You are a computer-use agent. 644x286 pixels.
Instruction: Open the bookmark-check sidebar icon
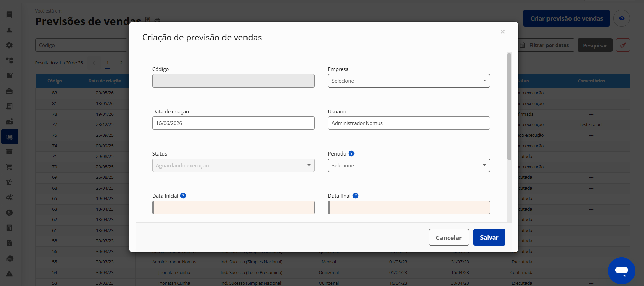pyautogui.click(x=9, y=76)
